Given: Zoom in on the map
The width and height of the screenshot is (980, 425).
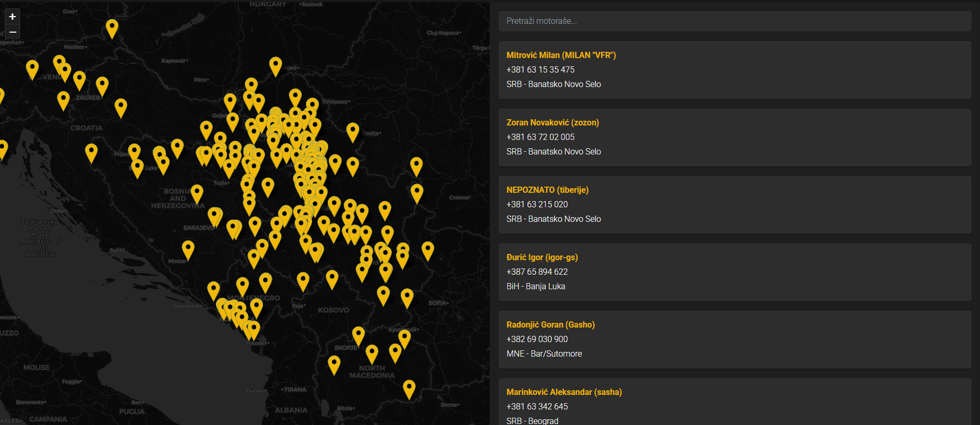Looking at the screenshot, I should pyautogui.click(x=12, y=17).
